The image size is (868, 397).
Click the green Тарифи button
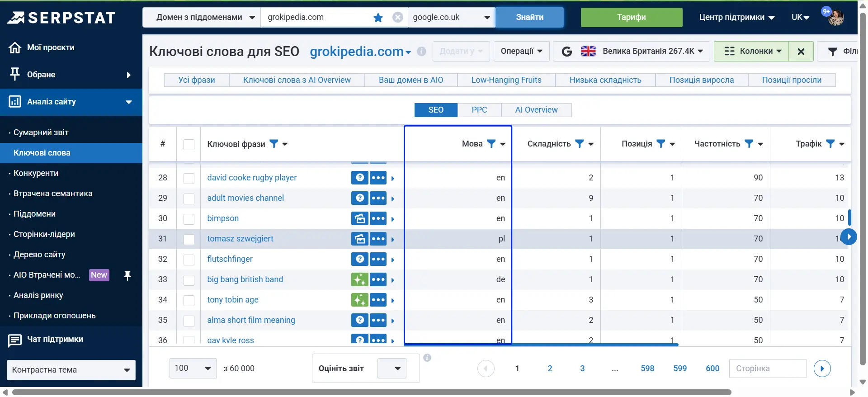pos(631,18)
